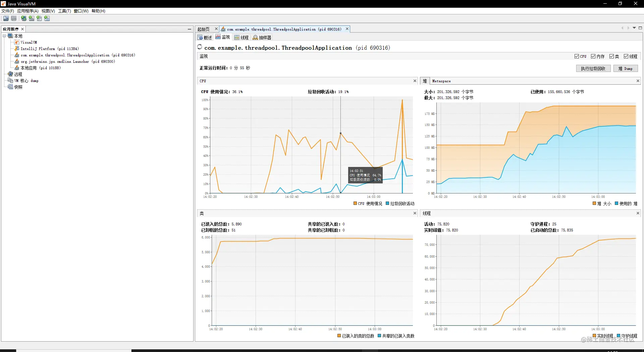Click the 应用程序 panel tab label
Image resolution: width=644 pixels, height=352 pixels.
[x=11, y=29]
